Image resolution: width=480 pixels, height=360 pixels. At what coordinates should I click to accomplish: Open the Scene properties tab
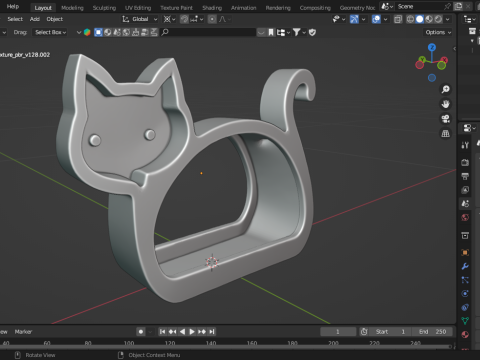click(465, 204)
